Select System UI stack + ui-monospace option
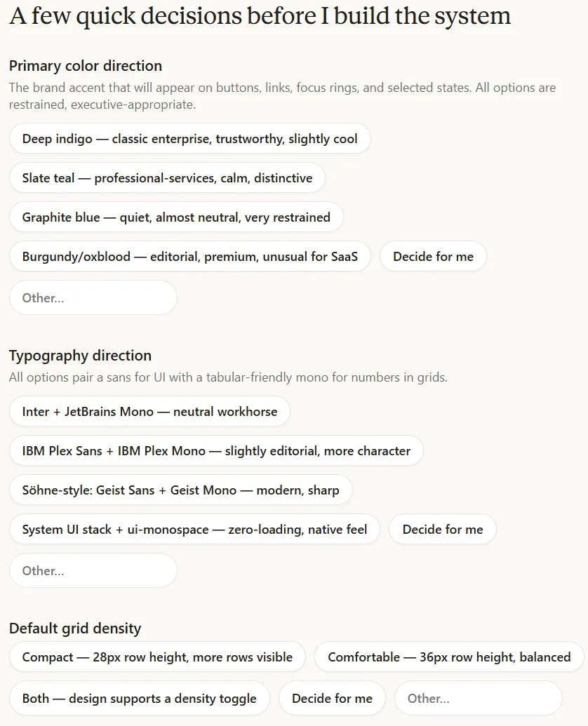Viewport: 588px width, 726px height. pos(194,529)
